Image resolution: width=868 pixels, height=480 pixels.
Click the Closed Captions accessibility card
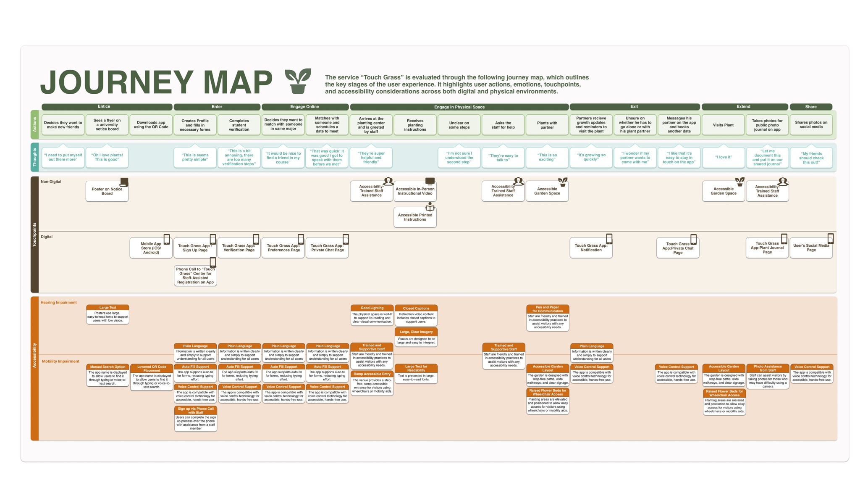(x=416, y=315)
